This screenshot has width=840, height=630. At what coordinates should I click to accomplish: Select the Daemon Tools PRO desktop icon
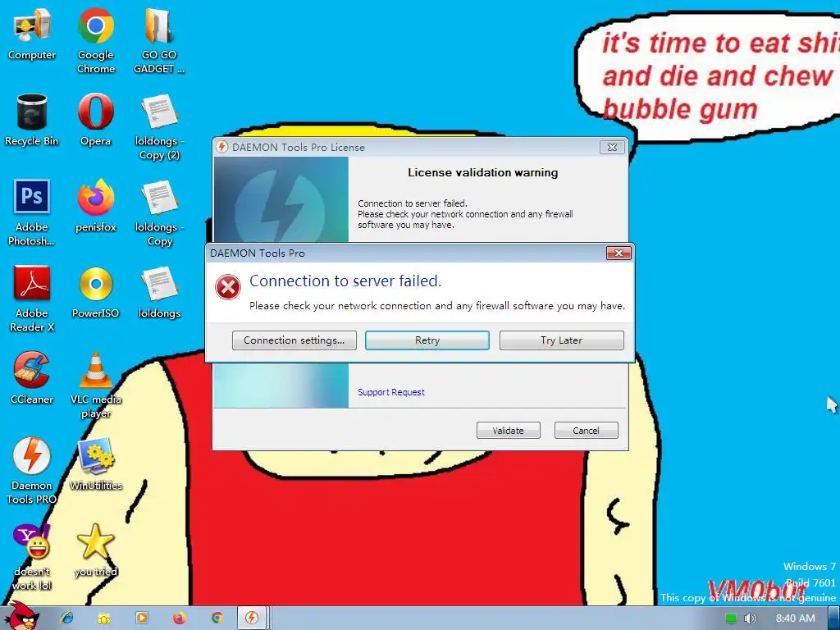tap(32, 472)
